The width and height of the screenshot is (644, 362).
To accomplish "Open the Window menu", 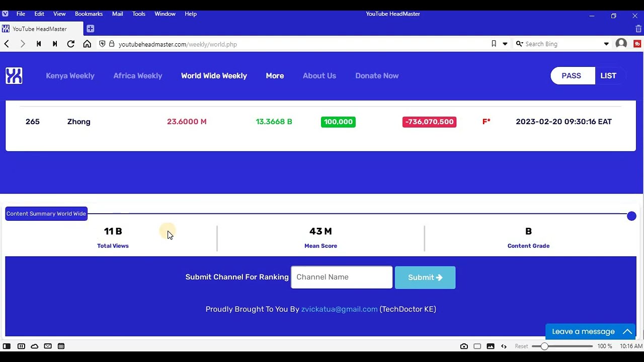I will click(165, 14).
